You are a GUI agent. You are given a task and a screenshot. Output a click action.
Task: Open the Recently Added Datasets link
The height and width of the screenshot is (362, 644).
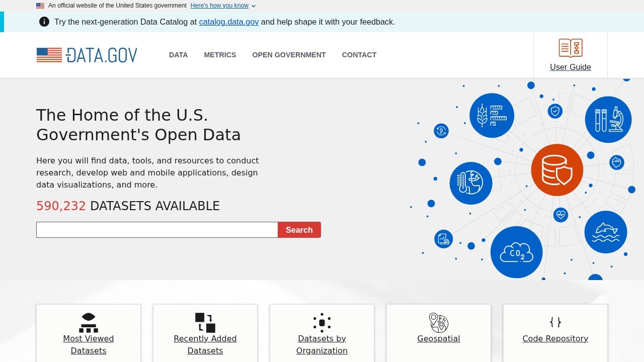click(205, 344)
